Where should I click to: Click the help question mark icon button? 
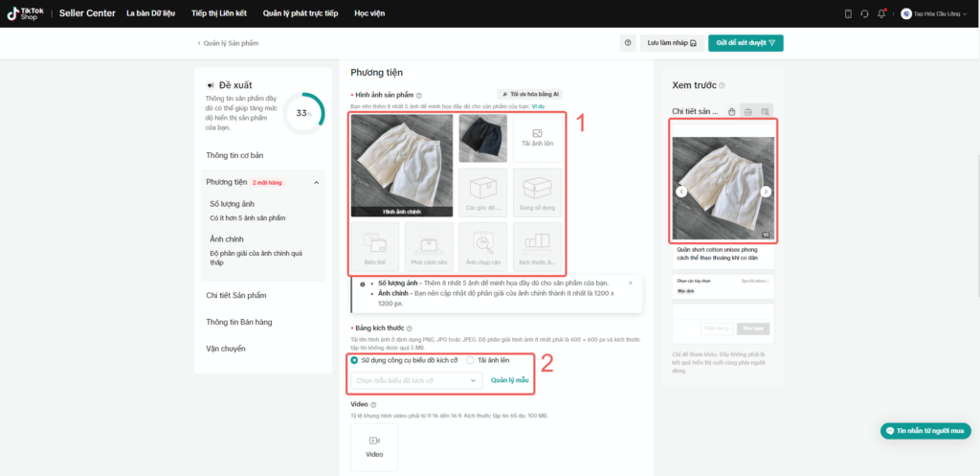tap(628, 43)
